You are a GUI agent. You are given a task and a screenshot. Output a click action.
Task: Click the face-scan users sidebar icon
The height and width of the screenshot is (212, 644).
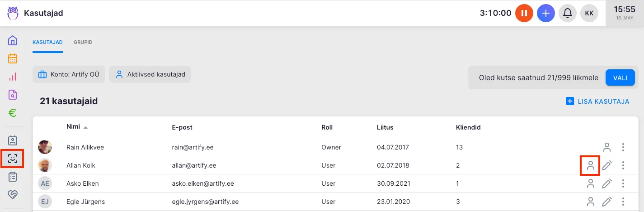(x=13, y=159)
